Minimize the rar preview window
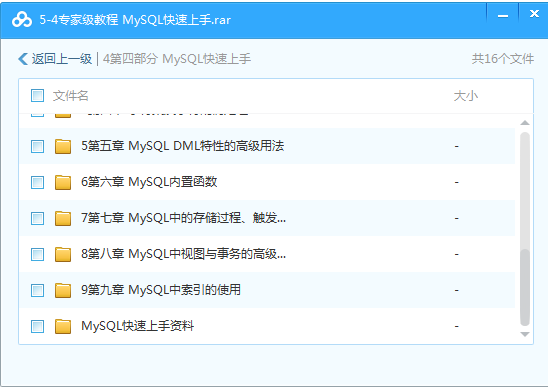 click(503, 16)
